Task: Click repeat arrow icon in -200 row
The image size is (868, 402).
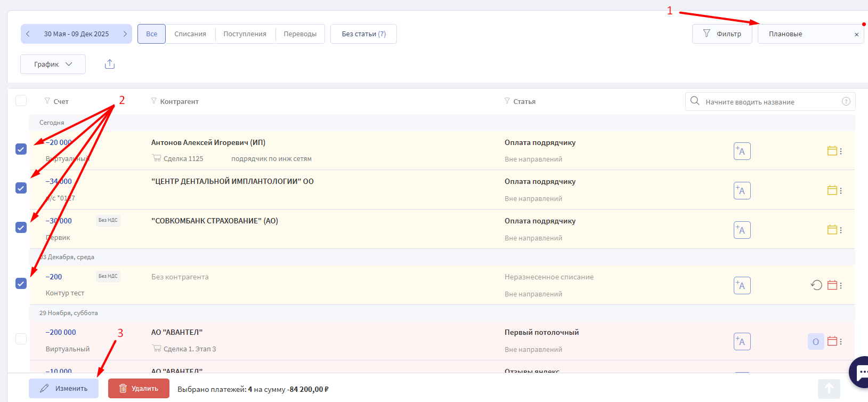Action: click(816, 285)
